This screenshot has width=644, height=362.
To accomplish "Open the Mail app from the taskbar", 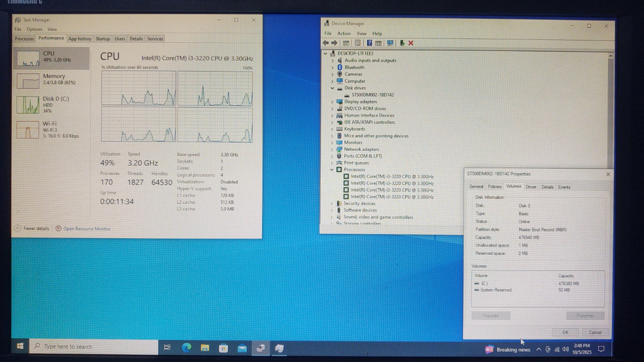I will coord(242,348).
